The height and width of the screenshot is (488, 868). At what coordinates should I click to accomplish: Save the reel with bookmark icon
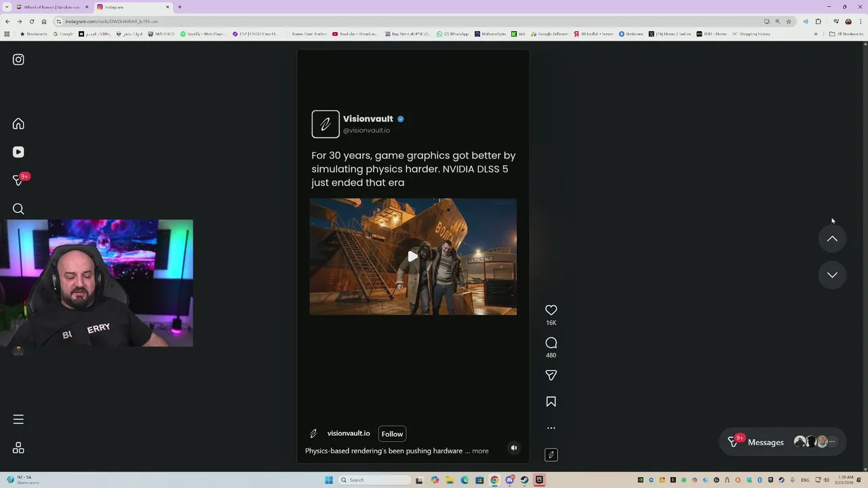point(551,402)
